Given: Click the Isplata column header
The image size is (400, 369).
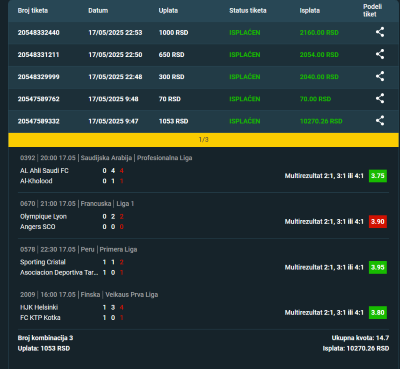Looking at the screenshot, I should (310, 11).
